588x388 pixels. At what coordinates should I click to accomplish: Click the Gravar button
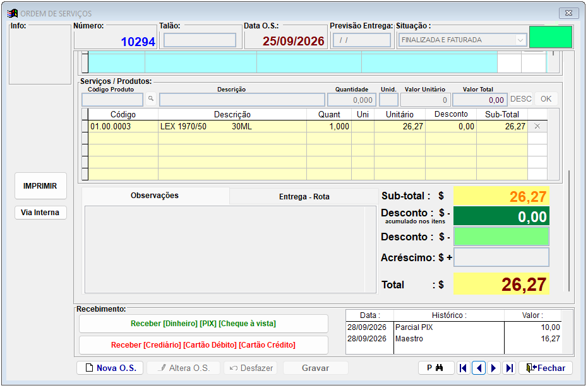(x=316, y=368)
